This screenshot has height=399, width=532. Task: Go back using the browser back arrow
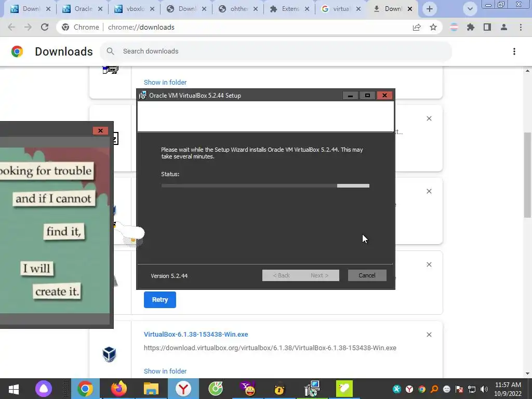click(11, 27)
